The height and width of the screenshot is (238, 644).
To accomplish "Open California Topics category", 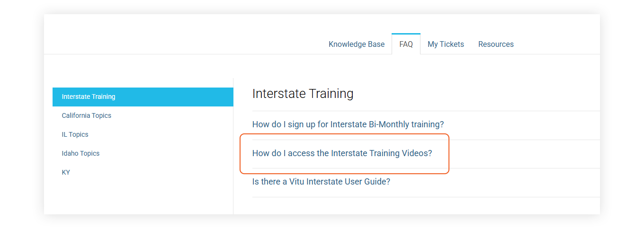I will tap(86, 115).
